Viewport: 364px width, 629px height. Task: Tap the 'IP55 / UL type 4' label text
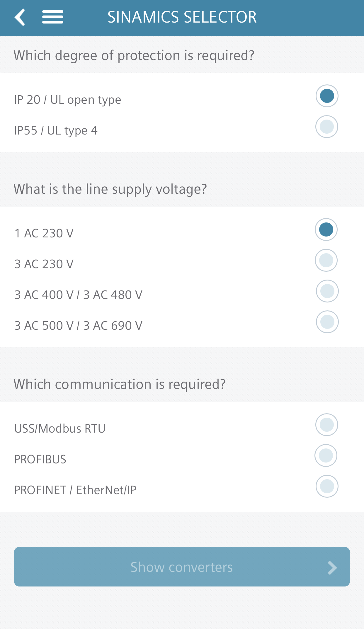(x=56, y=130)
